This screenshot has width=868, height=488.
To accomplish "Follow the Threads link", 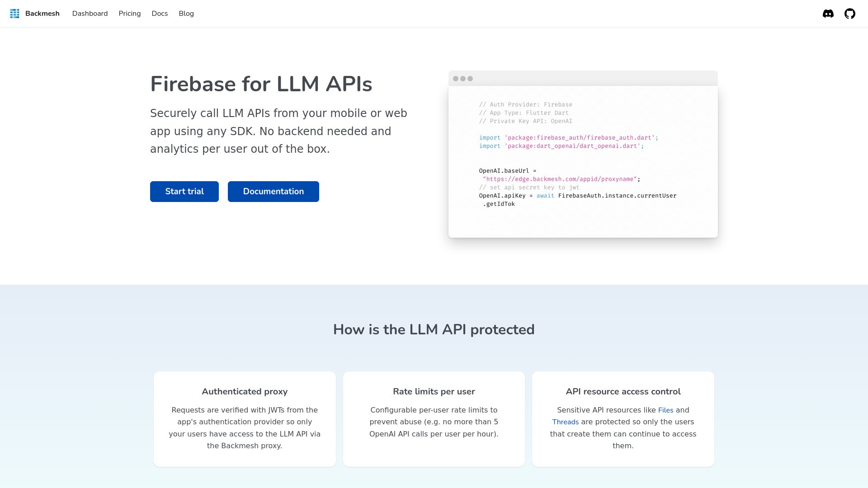I will click(565, 422).
